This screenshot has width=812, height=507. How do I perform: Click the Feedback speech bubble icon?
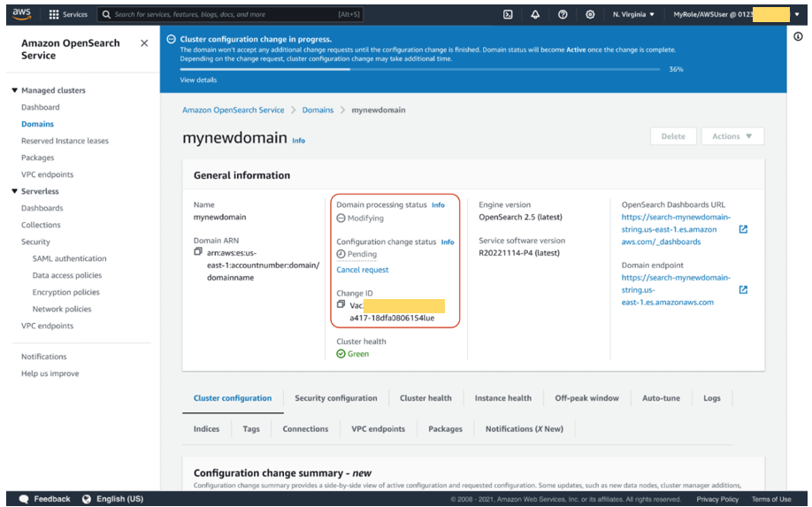[x=24, y=499]
